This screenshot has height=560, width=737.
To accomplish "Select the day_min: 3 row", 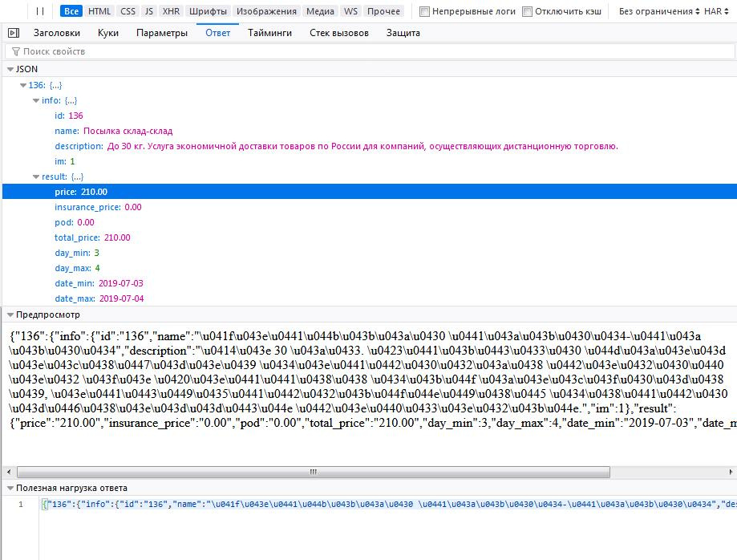I will click(x=370, y=253).
